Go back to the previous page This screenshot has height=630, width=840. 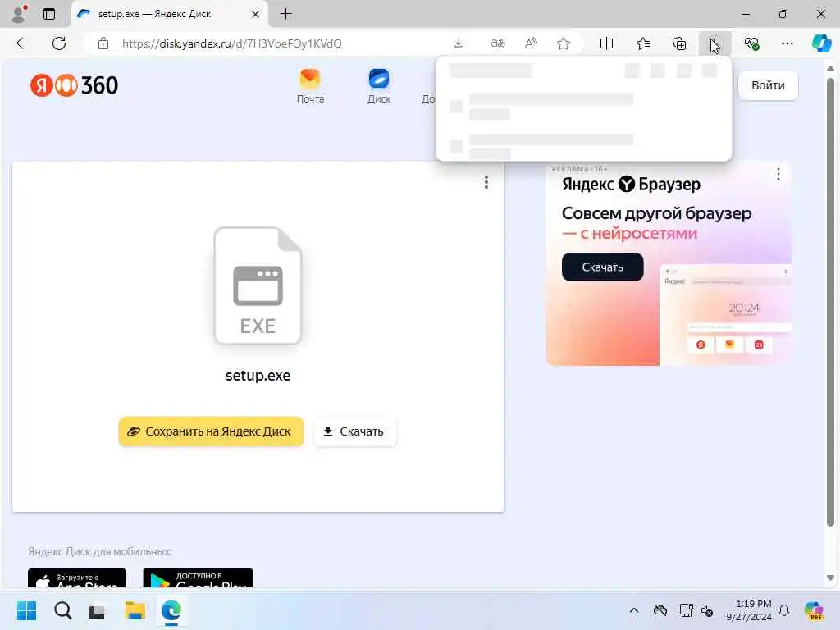pos(23,43)
